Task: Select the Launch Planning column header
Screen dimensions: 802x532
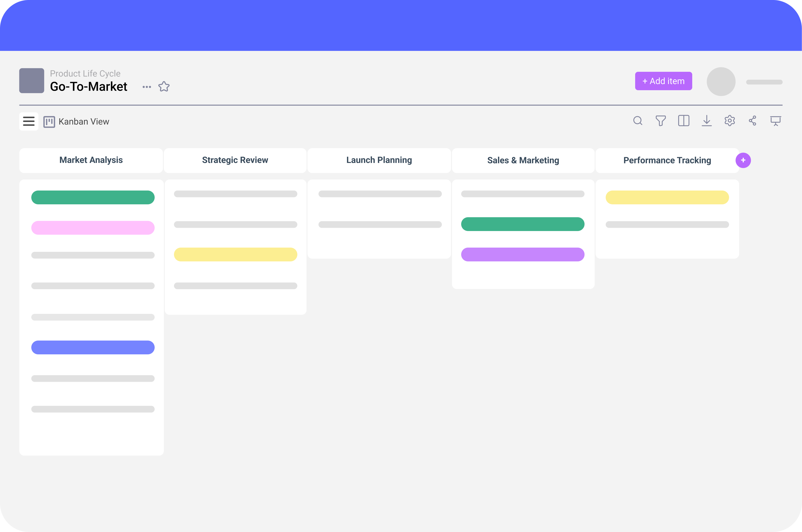Action: [x=379, y=160]
